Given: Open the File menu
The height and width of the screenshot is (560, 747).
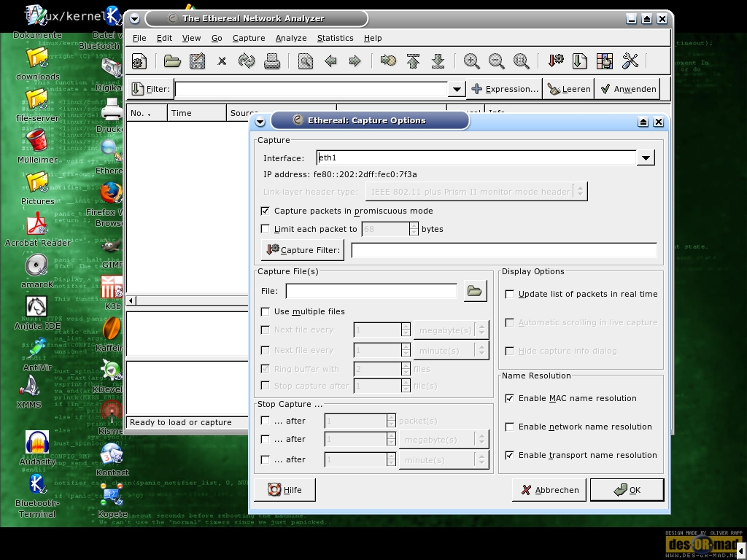Looking at the screenshot, I should pyautogui.click(x=139, y=38).
